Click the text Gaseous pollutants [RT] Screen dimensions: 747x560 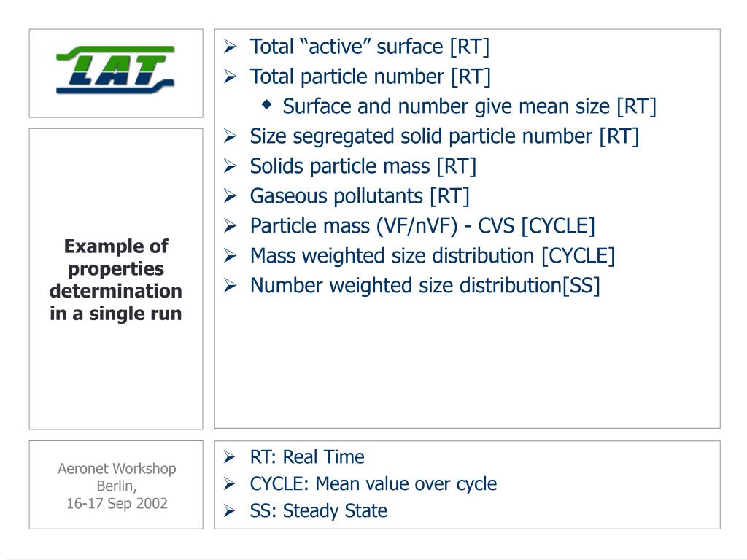point(360,196)
